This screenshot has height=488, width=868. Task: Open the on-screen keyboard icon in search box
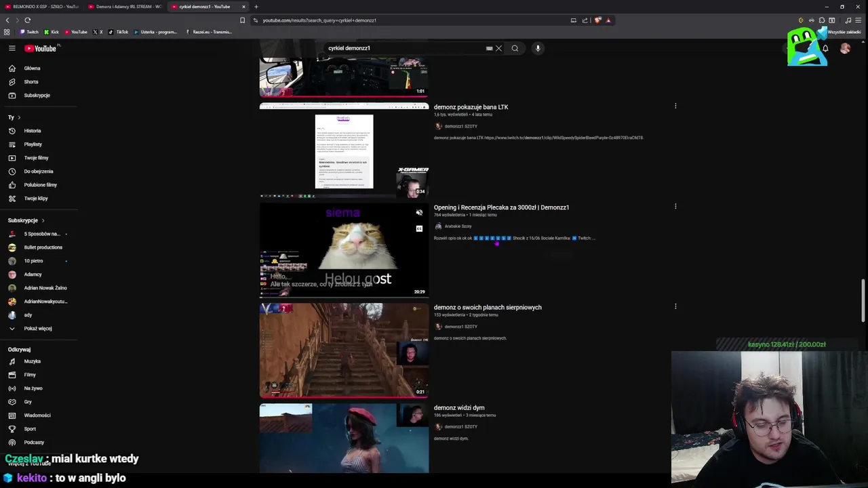click(x=489, y=48)
